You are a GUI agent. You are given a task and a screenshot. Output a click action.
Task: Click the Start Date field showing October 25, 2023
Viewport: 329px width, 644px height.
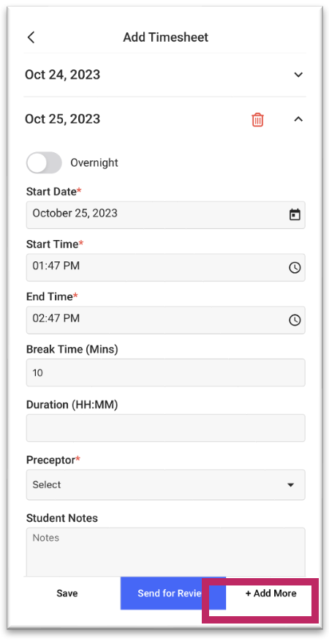pyautogui.click(x=166, y=215)
